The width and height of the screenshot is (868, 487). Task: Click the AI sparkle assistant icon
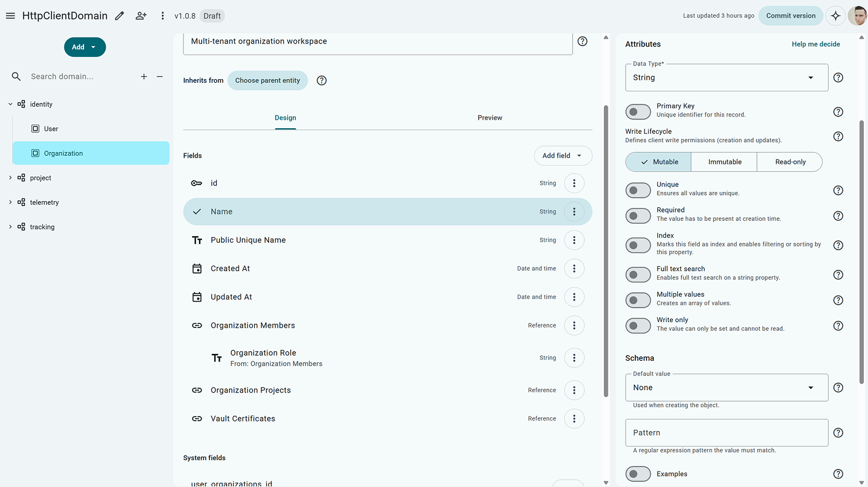[835, 16]
